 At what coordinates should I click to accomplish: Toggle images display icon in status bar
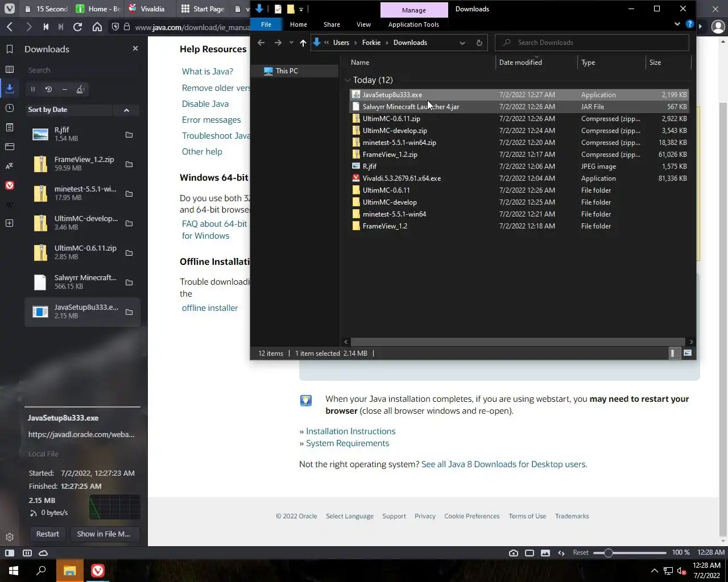coord(545,553)
